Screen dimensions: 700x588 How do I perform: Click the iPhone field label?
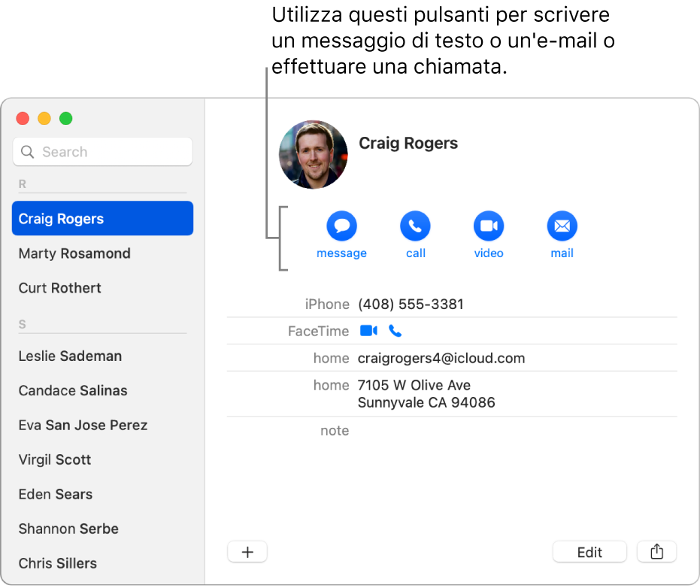[x=327, y=304]
